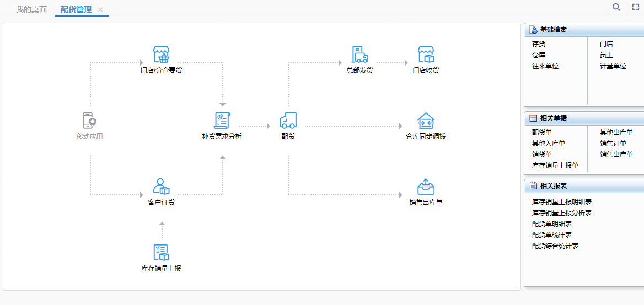The width and height of the screenshot is (644, 305).
Task: Open the 销售订单 document link
Action: 613,144
